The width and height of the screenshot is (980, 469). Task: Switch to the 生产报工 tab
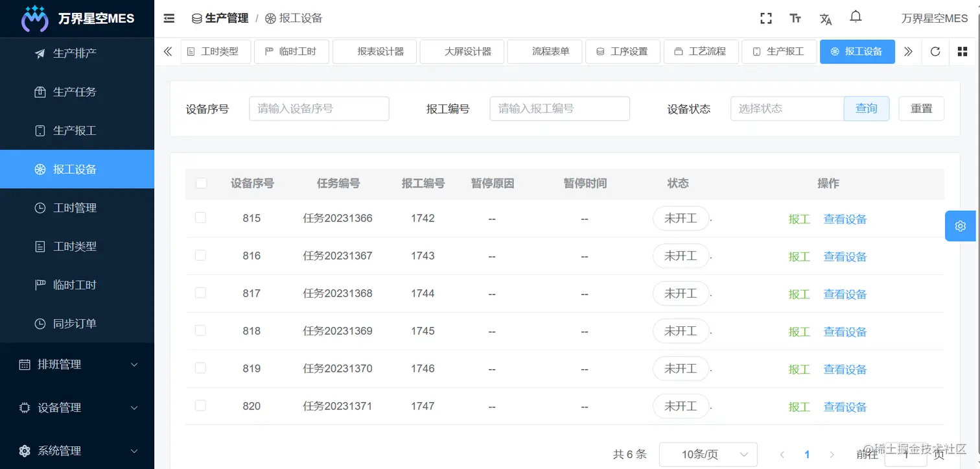pos(779,51)
